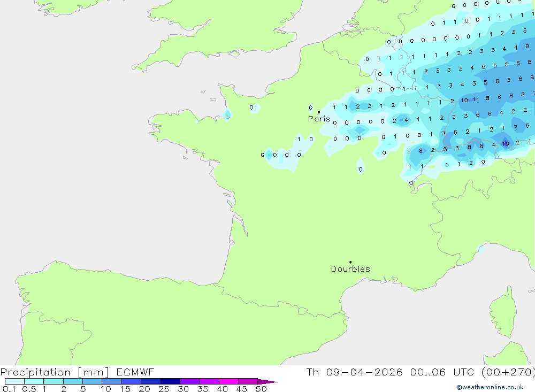Select the 35–40 mm legend swatch
The image size is (535, 392).
click(209, 381)
